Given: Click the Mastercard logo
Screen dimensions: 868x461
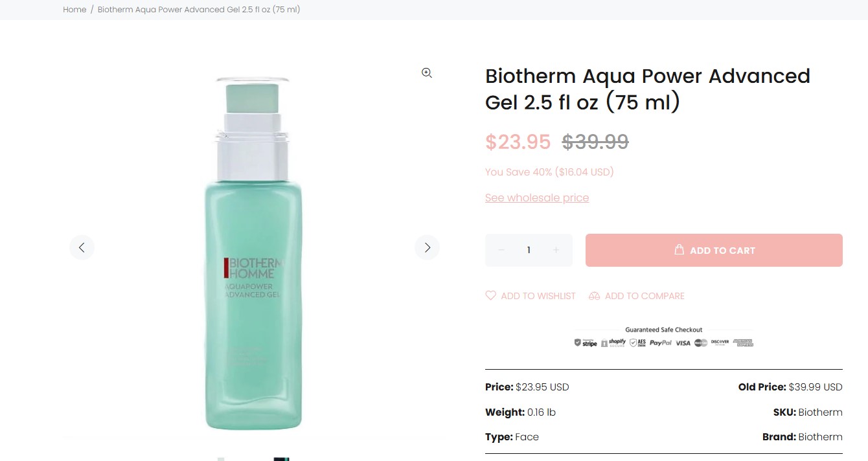Looking at the screenshot, I should click(701, 343).
